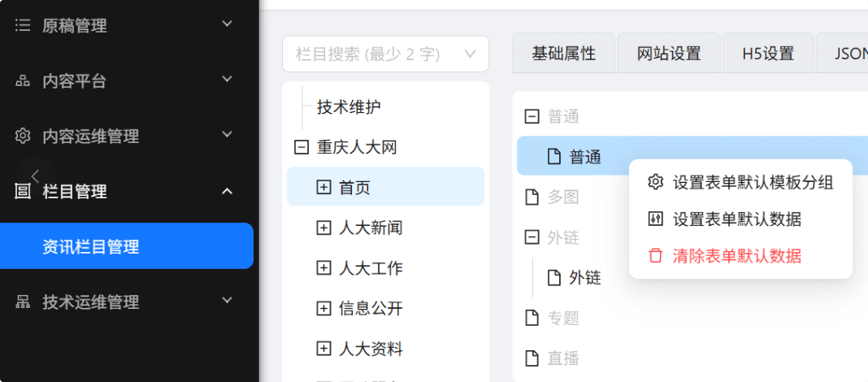Open 资讯栏目管理 in the sidebar
Image resolution: width=868 pixels, height=382 pixels.
point(90,247)
